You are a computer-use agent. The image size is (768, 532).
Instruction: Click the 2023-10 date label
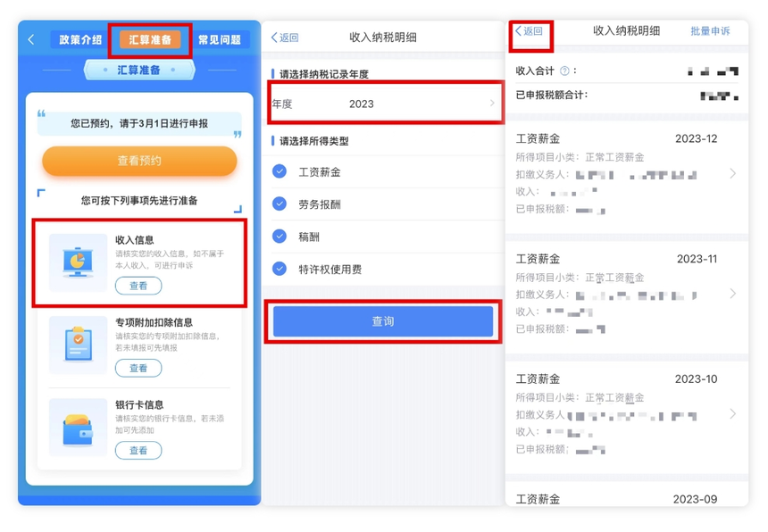696,378
